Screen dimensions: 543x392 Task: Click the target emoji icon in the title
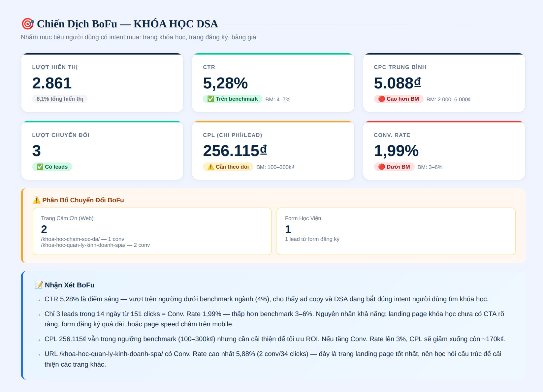pyautogui.click(x=28, y=24)
